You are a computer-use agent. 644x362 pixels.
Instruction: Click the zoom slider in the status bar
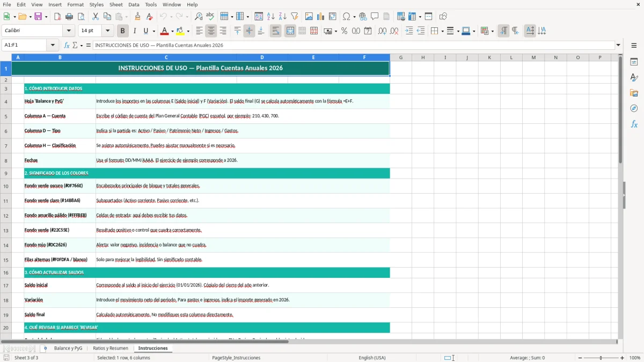point(601,358)
